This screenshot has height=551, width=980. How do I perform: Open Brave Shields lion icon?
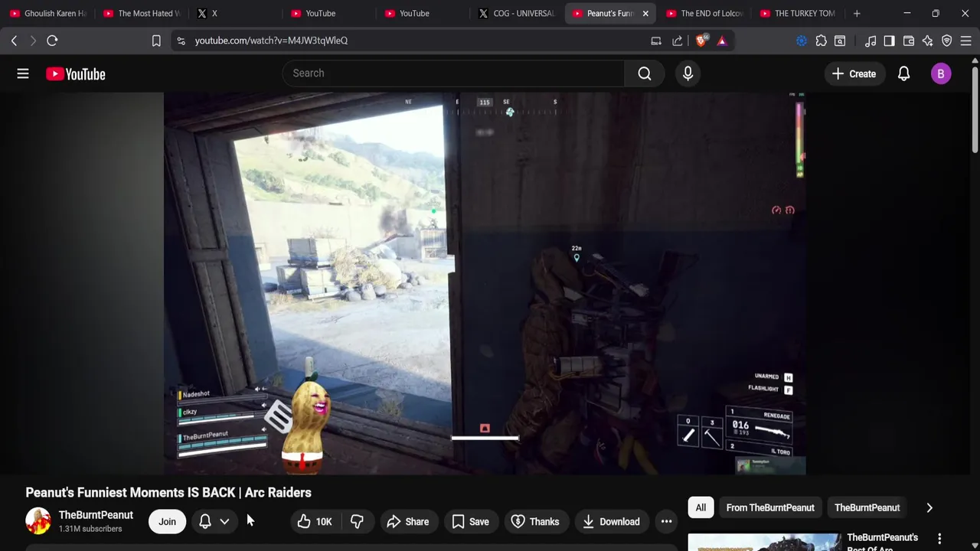coord(701,41)
